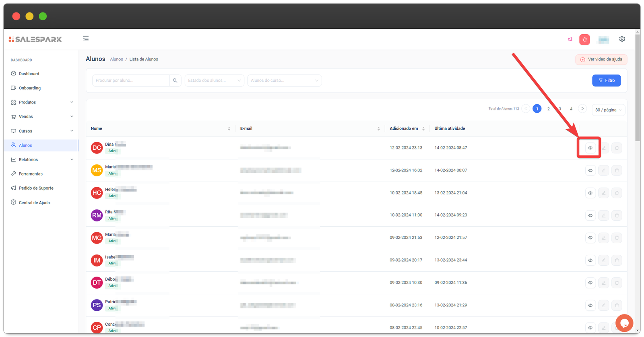Open the Estado dos alunos dropdown

pyautogui.click(x=214, y=81)
